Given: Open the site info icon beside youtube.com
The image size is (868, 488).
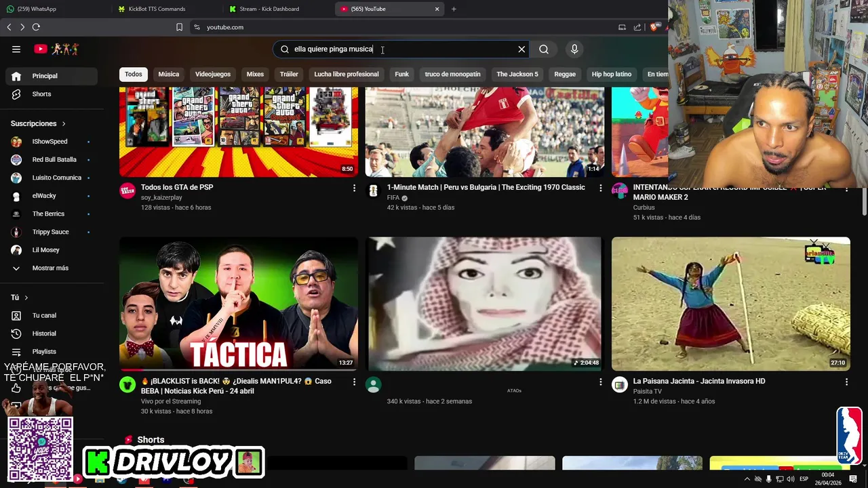Looking at the screenshot, I should (197, 27).
